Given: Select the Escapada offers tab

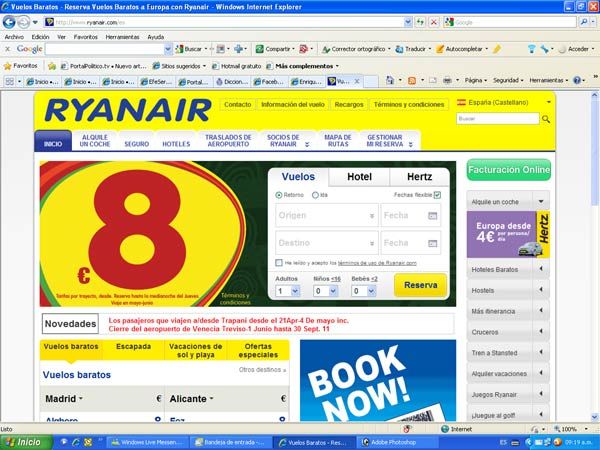Looking at the screenshot, I should (134, 350).
